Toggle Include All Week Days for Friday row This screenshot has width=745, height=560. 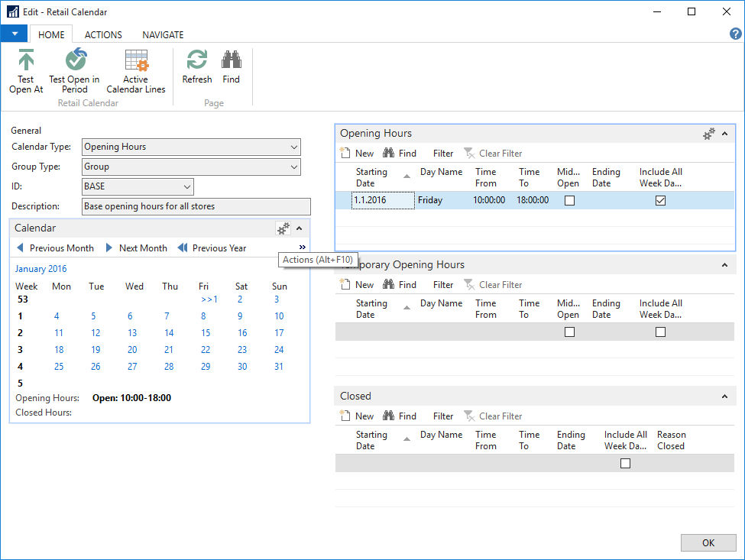(x=660, y=201)
